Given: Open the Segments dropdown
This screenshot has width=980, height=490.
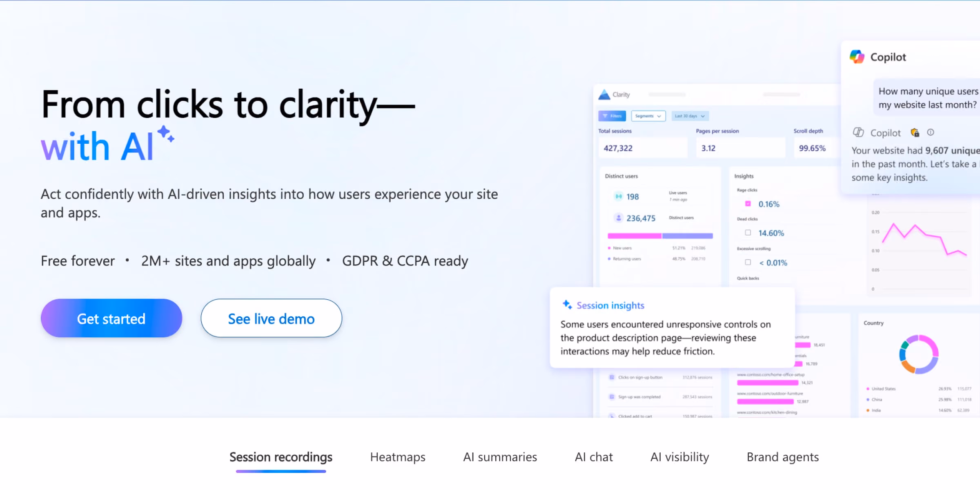Looking at the screenshot, I should (x=648, y=116).
